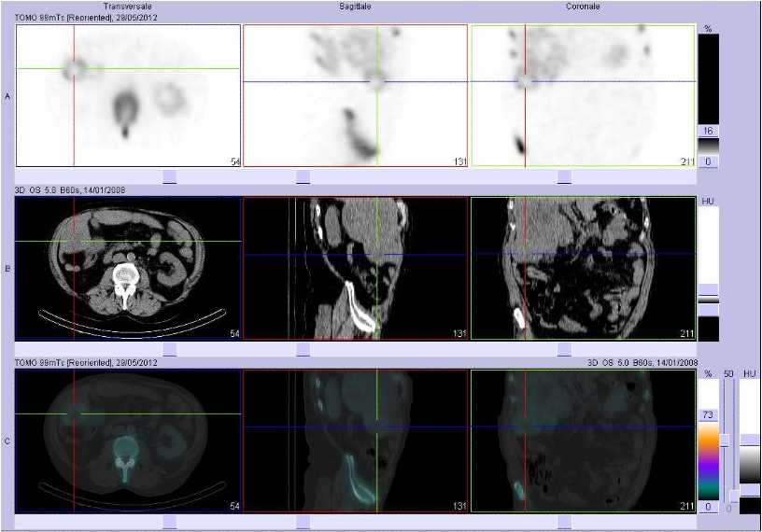Click the row B HU window gradient band
The image size is (762, 532).
pos(708,300)
